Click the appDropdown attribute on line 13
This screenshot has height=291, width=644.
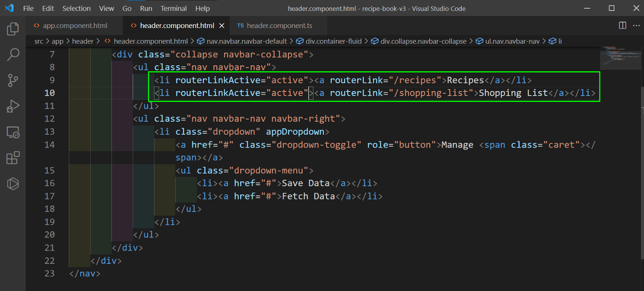tap(295, 132)
